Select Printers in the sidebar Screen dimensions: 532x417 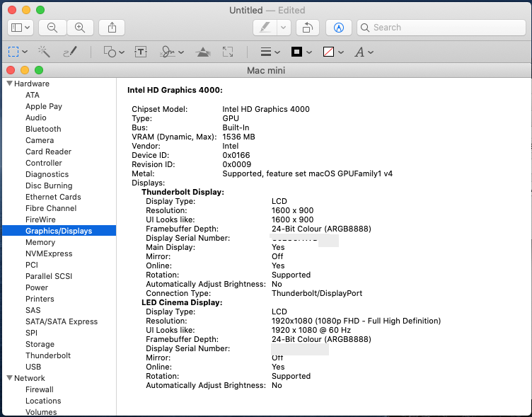click(40, 299)
